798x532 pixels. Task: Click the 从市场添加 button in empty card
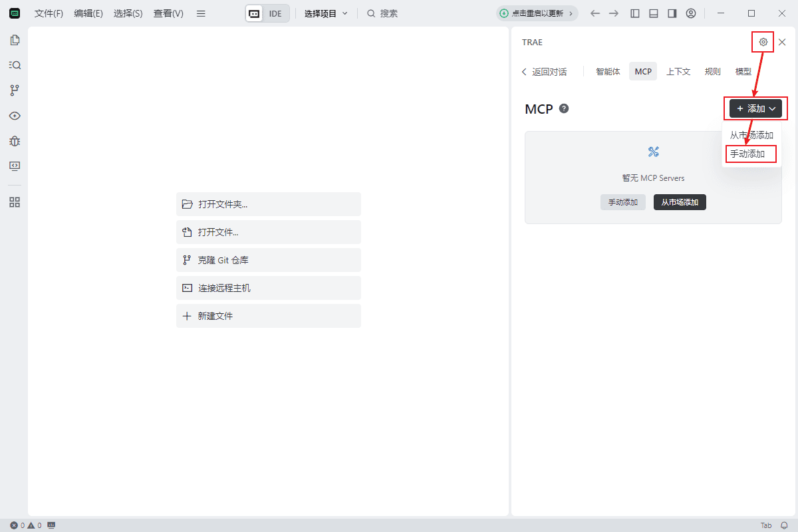pyautogui.click(x=680, y=202)
